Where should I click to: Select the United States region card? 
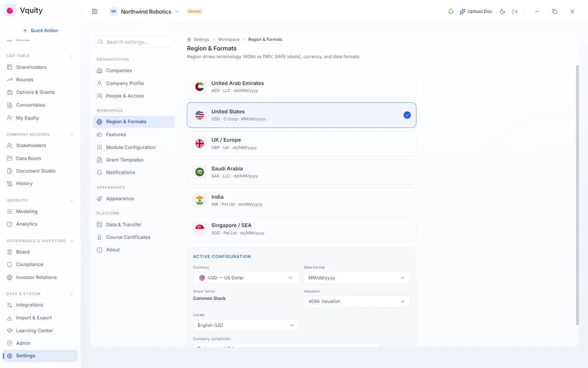(301, 115)
